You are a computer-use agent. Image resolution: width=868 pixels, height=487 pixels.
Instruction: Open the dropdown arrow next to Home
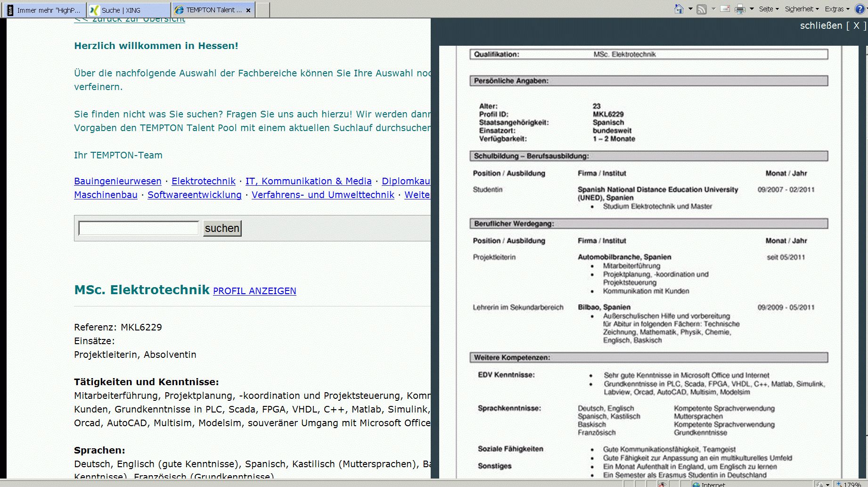690,9
